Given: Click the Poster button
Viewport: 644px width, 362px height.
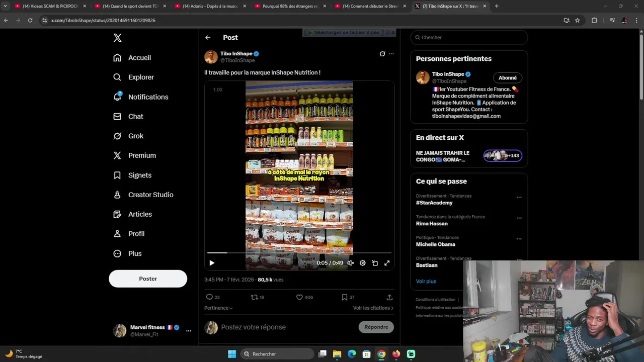Looking at the screenshot, I should pos(148,279).
